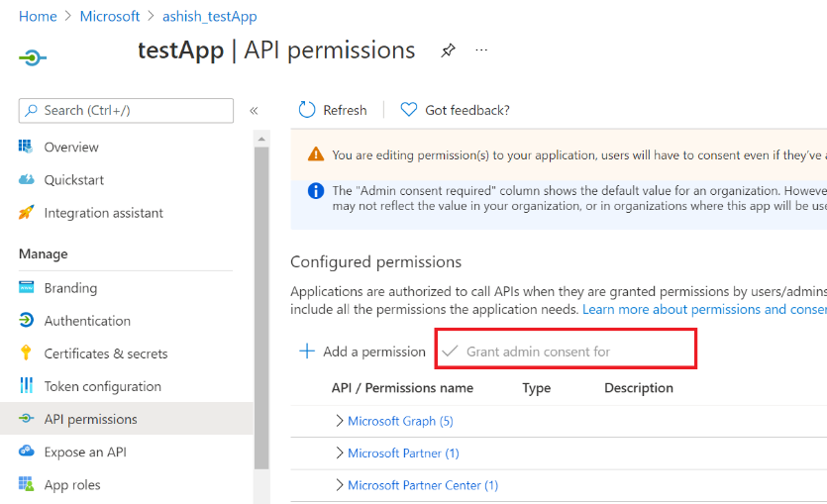Click the Branding www icon
The image size is (827, 504).
[27, 287]
